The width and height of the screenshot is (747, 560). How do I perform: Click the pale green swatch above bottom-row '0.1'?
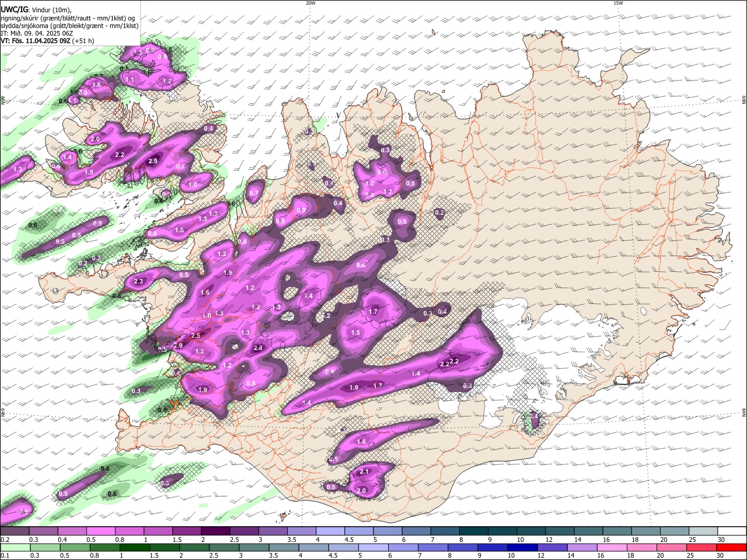[16, 548]
